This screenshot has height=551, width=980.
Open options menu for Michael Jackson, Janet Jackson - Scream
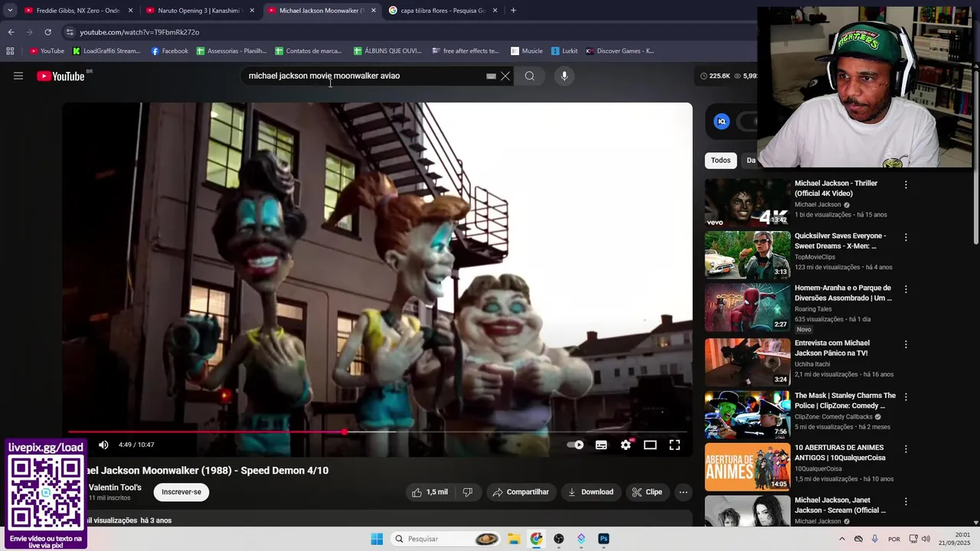pyautogui.click(x=906, y=501)
